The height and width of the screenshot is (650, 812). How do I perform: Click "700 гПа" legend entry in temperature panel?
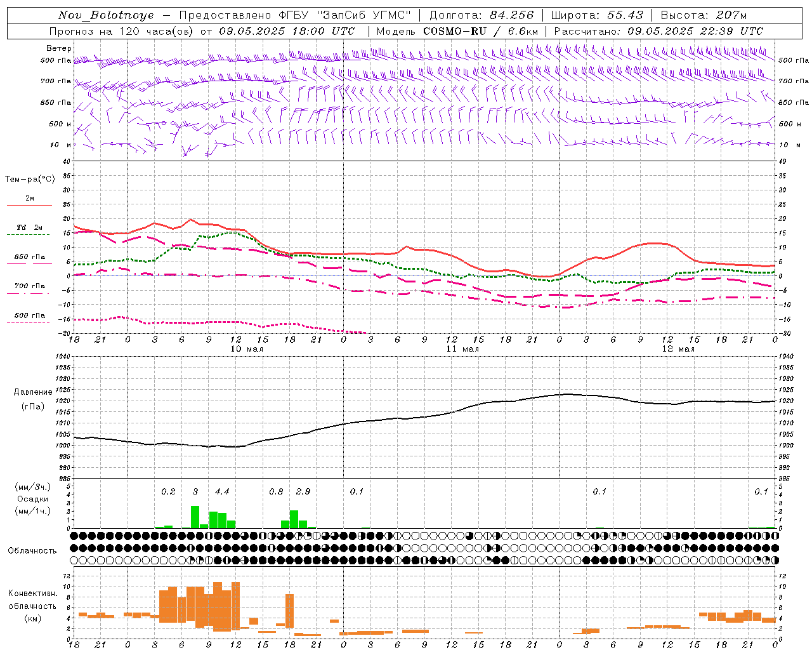pos(30,286)
